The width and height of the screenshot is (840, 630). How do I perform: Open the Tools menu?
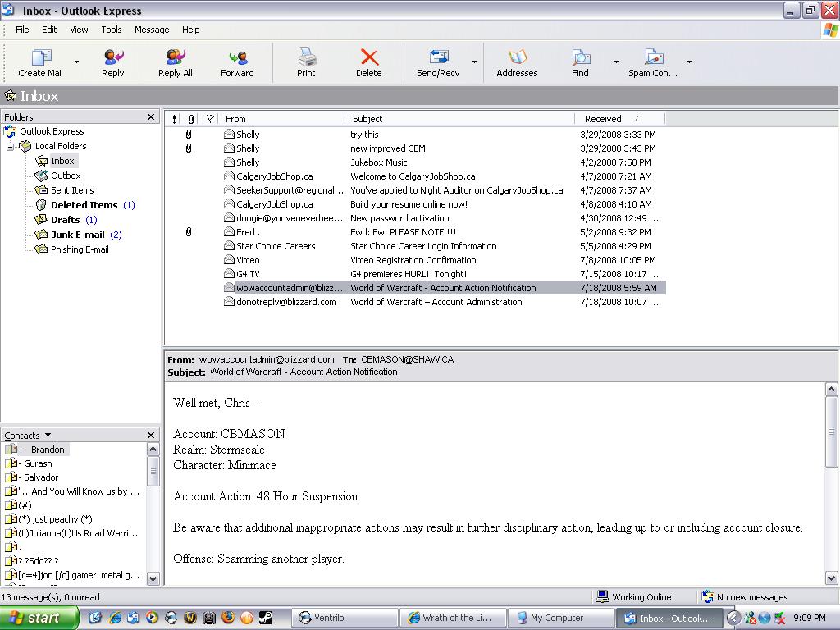click(x=112, y=30)
